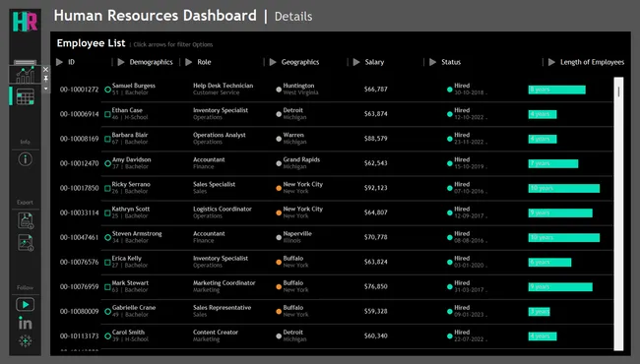Click the green Hired status dot dated 07-10-2016
This screenshot has height=364, width=640.
tap(449, 188)
